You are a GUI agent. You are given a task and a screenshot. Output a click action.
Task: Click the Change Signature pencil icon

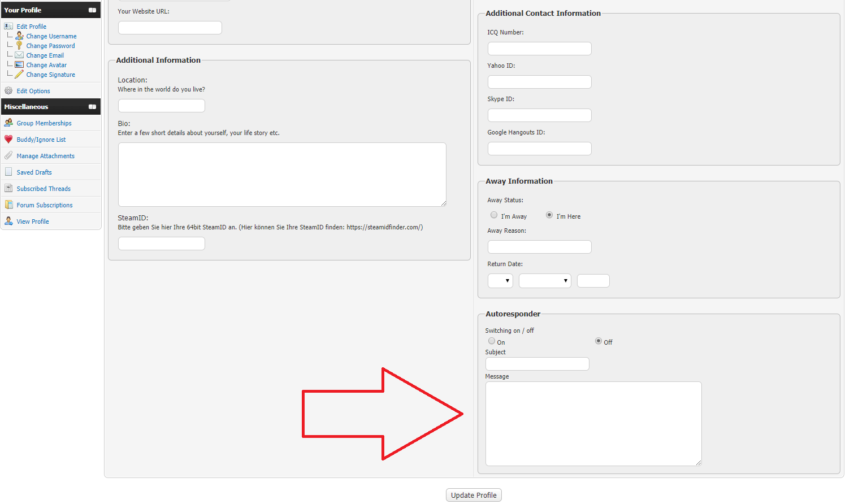pos(19,75)
